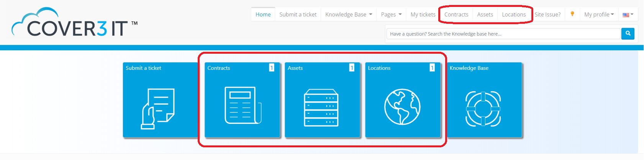Open My tickets in the navigation bar
The width and height of the screenshot is (644, 160).
[423, 15]
